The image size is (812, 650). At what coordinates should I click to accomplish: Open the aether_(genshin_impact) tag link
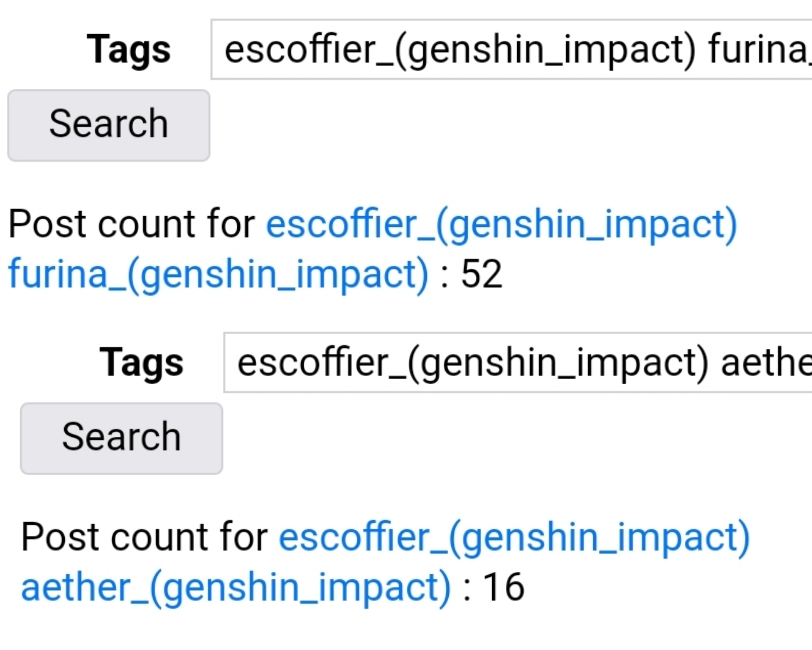click(236, 587)
